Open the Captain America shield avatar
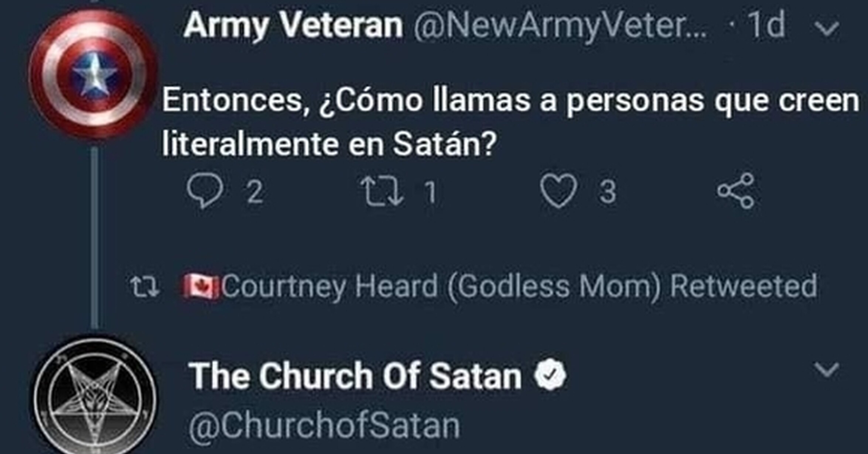This screenshot has height=454, width=868. point(94,74)
